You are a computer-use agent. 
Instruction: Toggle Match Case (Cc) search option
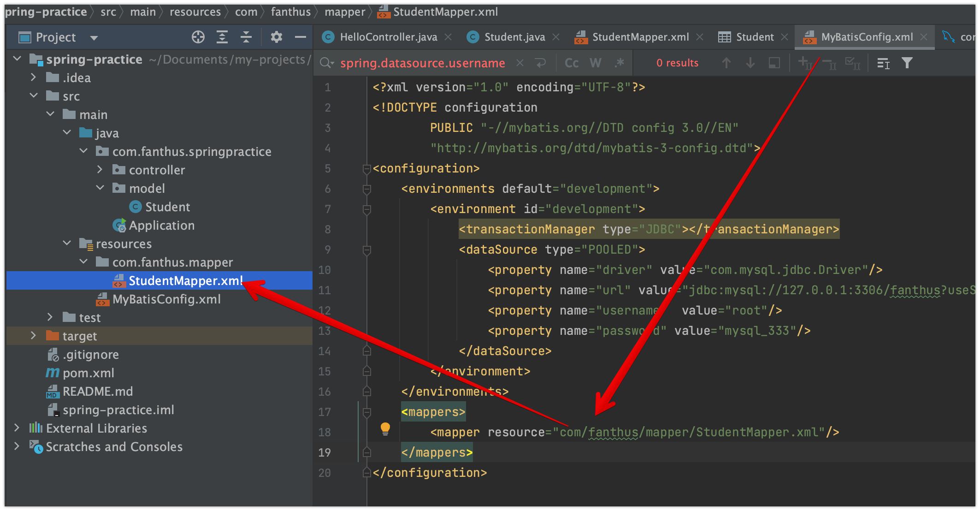[x=572, y=63]
